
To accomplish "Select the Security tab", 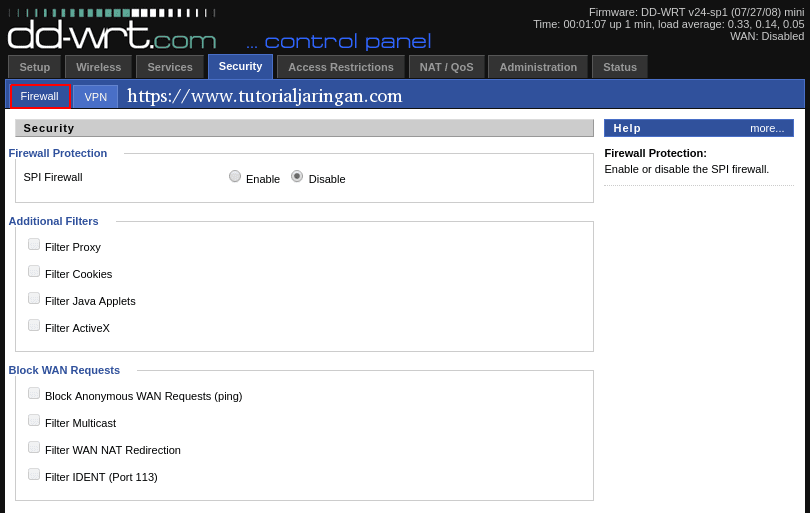I will point(240,66).
